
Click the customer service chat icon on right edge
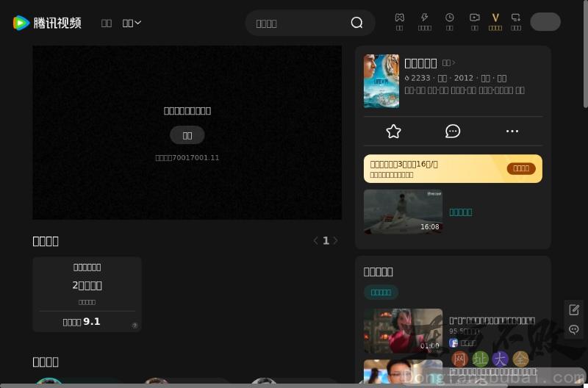pyautogui.click(x=574, y=329)
